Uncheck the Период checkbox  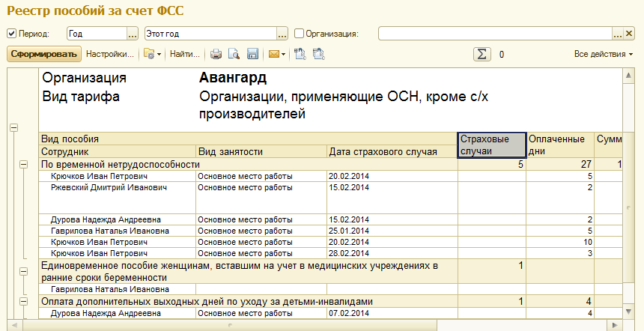click(12, 33)
